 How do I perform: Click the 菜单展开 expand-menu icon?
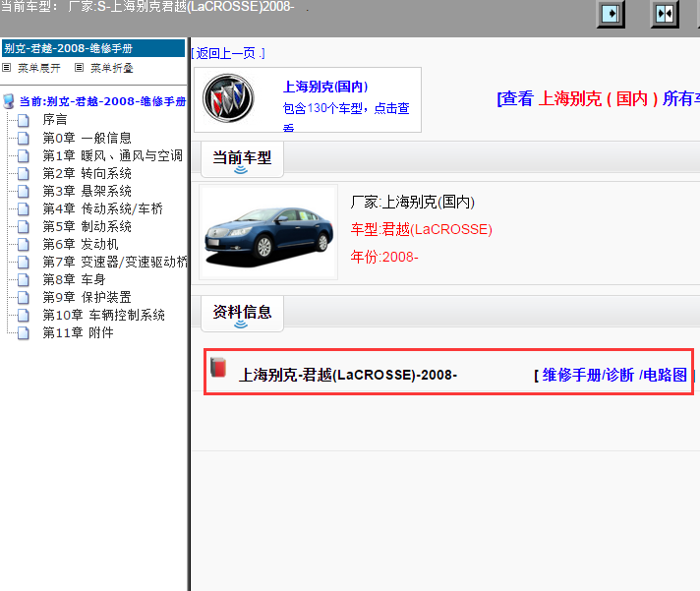(7, 68)
